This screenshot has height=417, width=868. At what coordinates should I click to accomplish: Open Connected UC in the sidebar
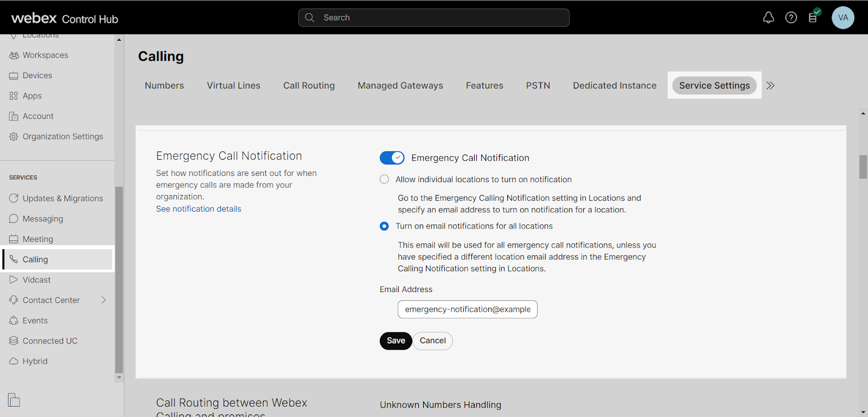(x=50, y=341)
